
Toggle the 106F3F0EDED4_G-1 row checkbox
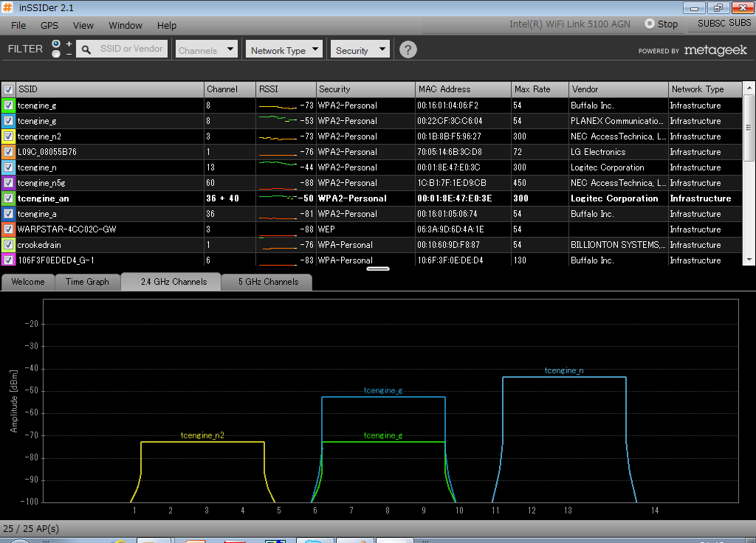[x=8, y=260]
